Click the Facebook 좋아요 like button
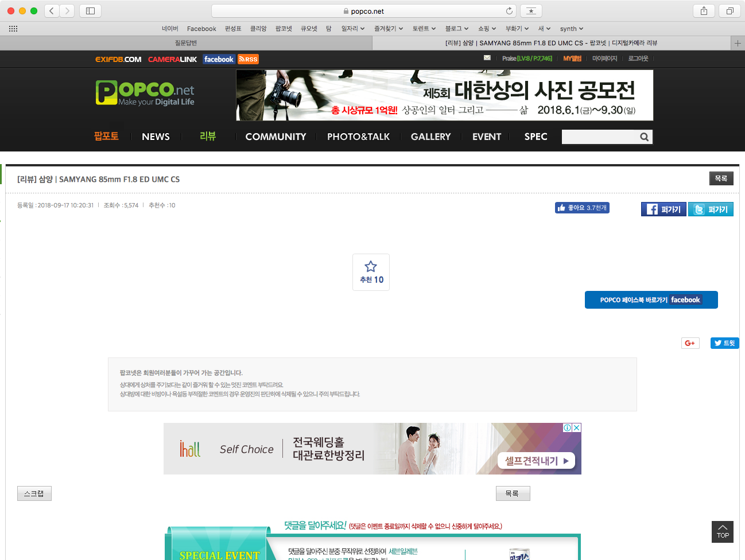The image size is (745, 560). (x=582, y=208)
